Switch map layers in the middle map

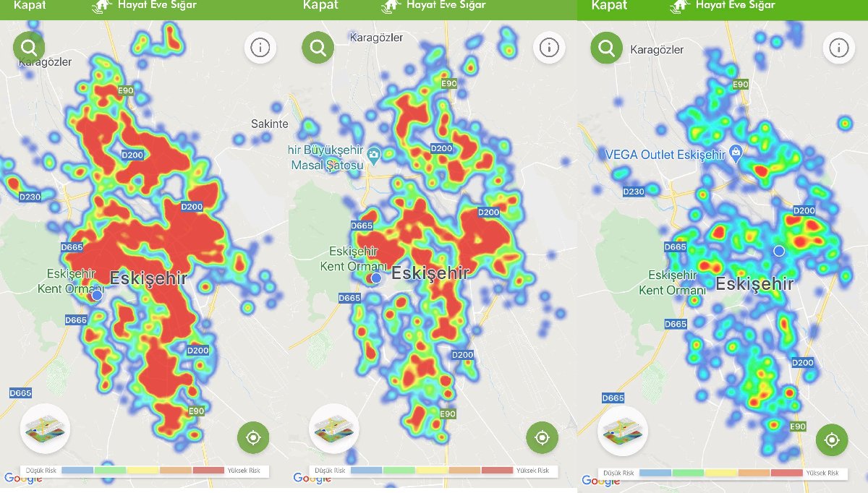[x=333, y=429]
